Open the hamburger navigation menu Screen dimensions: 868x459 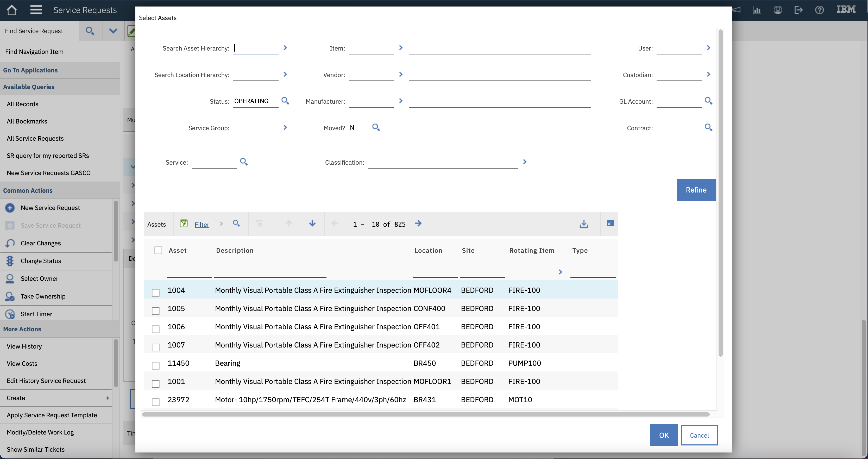tap(36, 10)
